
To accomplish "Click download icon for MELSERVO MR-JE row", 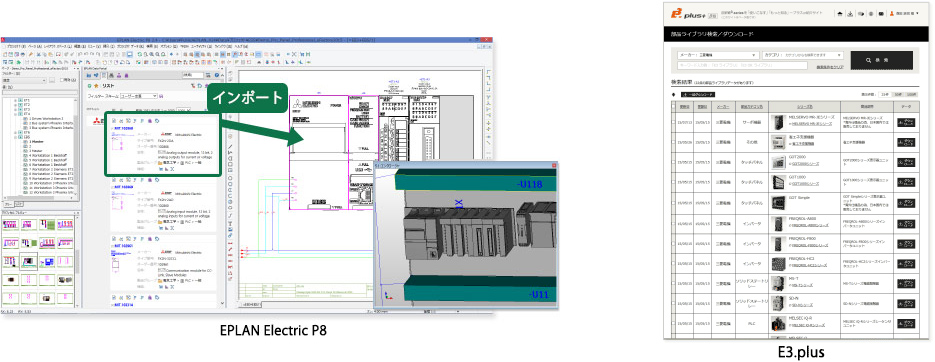I will click(x=906, y=122).
